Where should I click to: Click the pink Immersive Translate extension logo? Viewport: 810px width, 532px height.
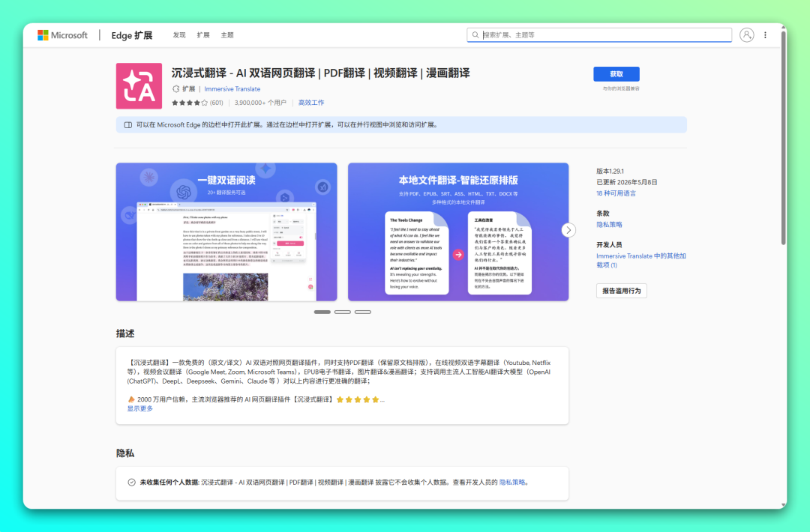click(139, 86)
